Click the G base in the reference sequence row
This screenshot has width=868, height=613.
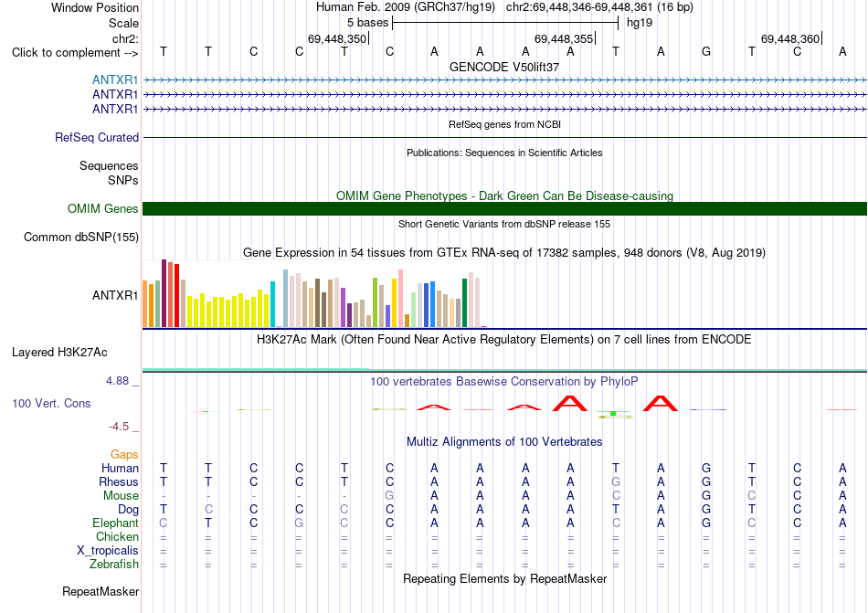click(706, 51)
